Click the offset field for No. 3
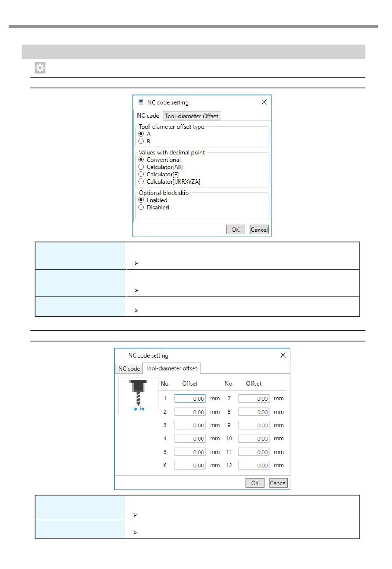392x569 pixels. pyautogui.click(x=190, y=425)
